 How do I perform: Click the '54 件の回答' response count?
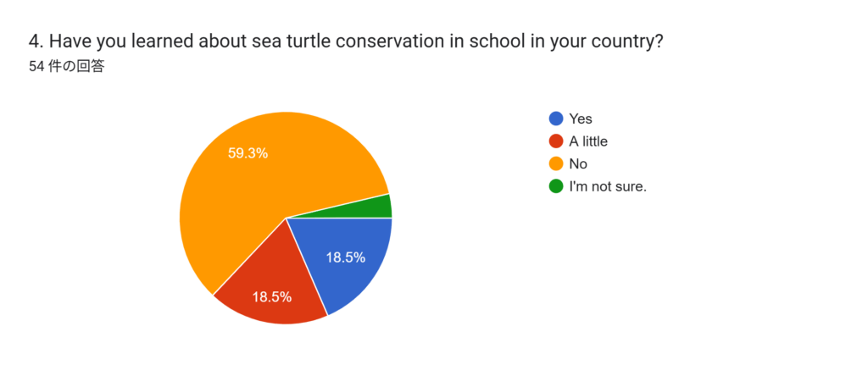click(x=66, y=67)
